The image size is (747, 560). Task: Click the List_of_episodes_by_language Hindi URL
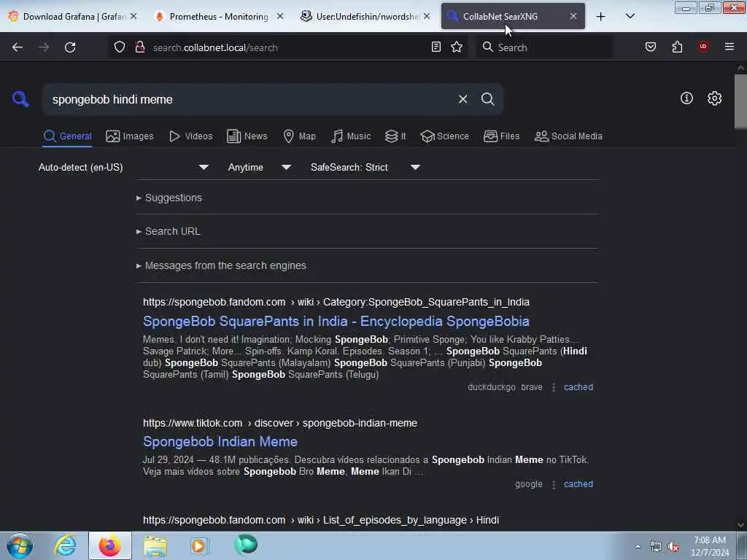pyautogui.click(x=321, y=520)
